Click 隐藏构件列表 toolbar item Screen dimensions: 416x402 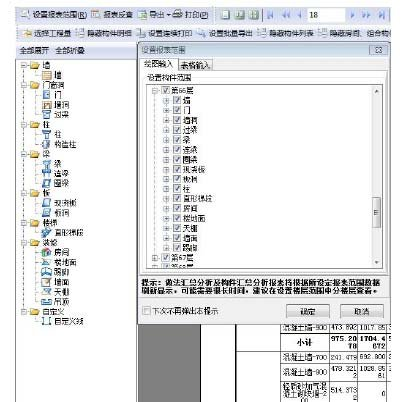tap(286, 33)
